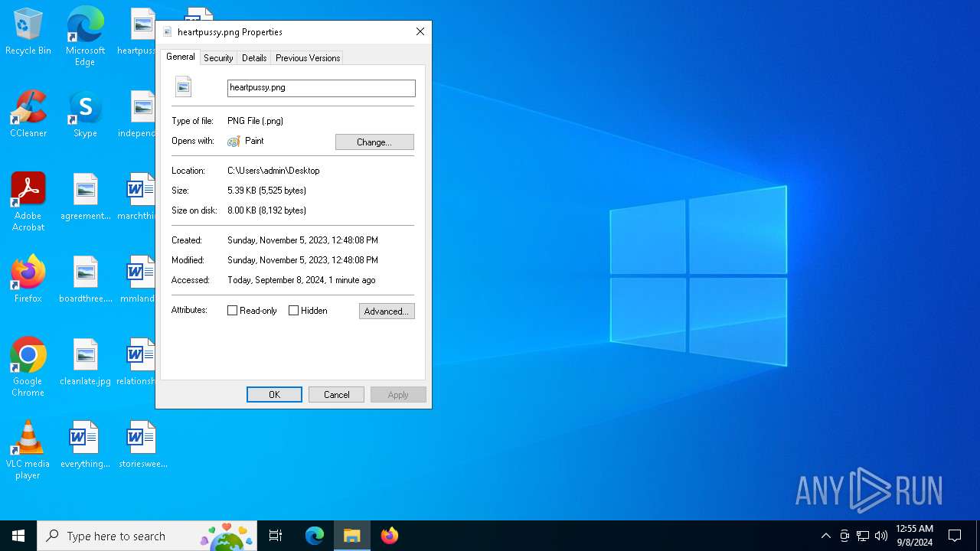Launch Google Chrome from the desktop
This screenshot has width=980, height=551.
click(28, 367)
